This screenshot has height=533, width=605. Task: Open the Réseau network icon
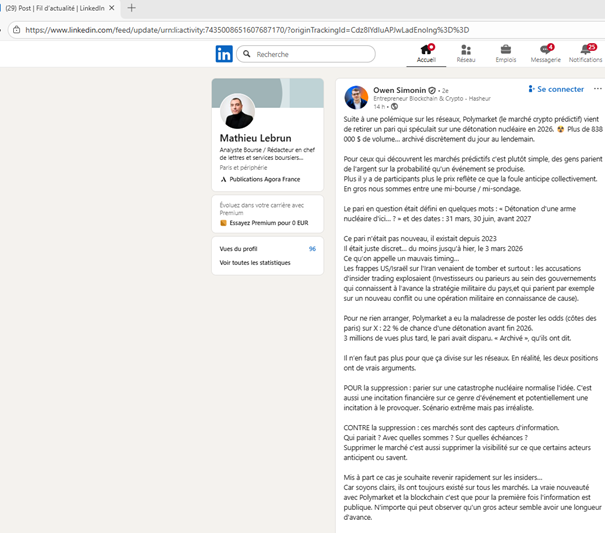466,50
